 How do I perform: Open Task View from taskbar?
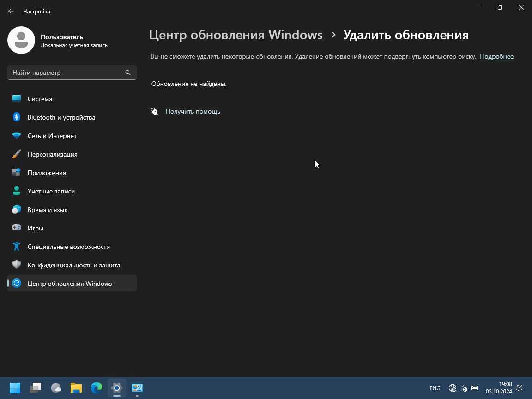pyautogui.click(x=35, y=388)
